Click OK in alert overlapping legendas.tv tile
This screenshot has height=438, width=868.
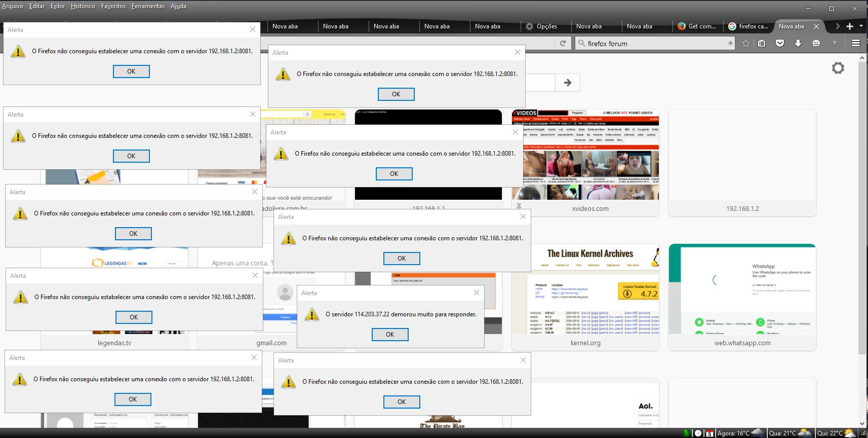134,317
